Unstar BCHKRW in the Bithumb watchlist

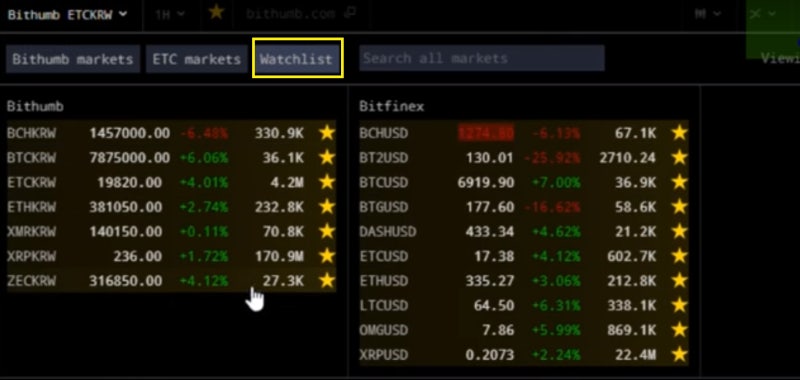327,133
